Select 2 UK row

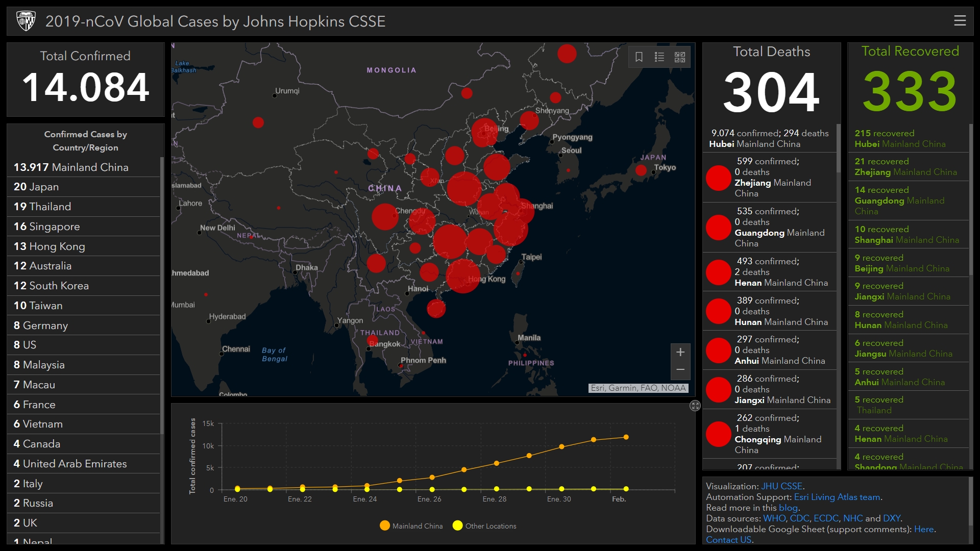click(x=83, y=523)
